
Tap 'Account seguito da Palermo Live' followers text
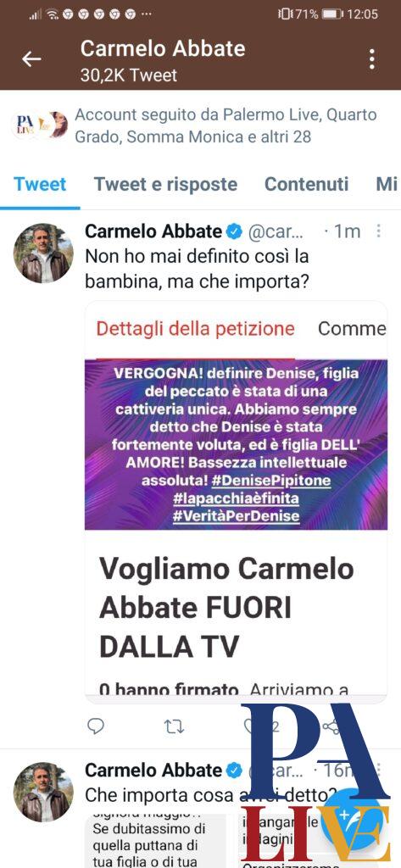pos(226,125)
